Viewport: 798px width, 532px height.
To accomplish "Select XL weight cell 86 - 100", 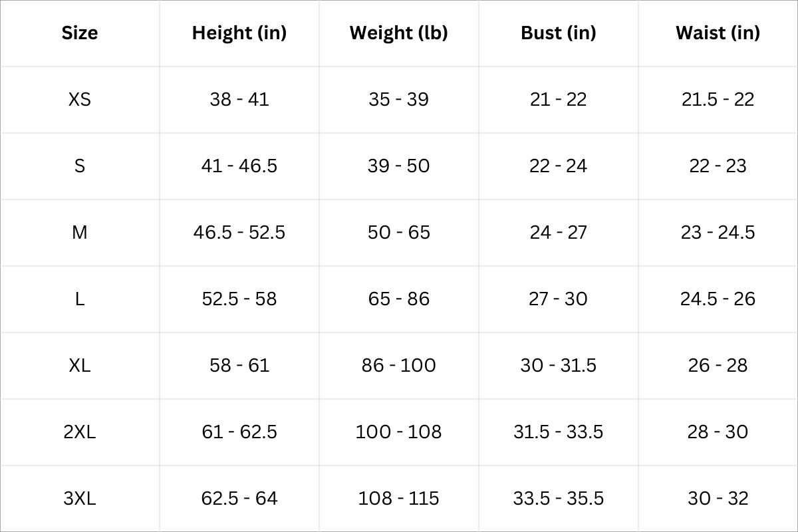I will click(399, 365).
